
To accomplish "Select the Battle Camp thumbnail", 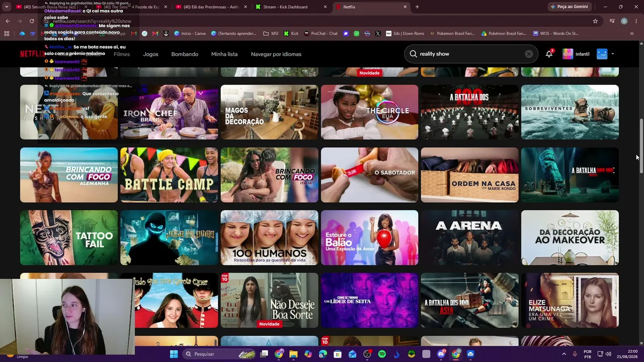I will 169,175.
